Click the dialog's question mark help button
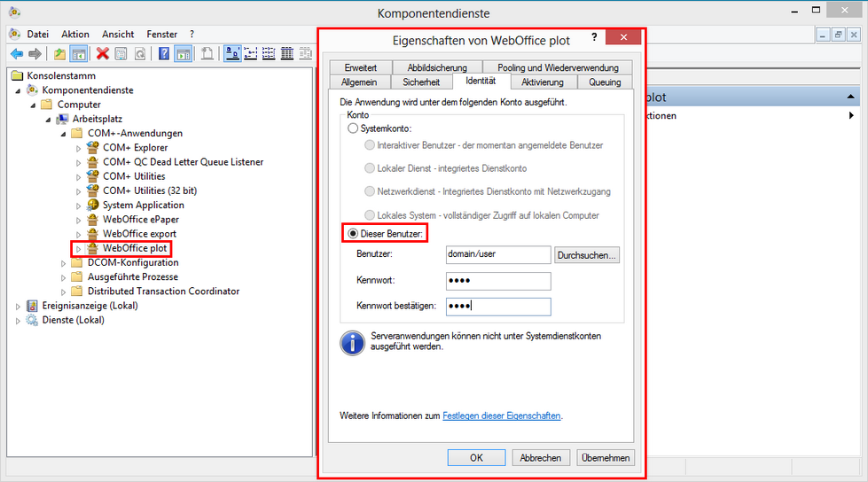The image size is (868, 482). point(594,37)
